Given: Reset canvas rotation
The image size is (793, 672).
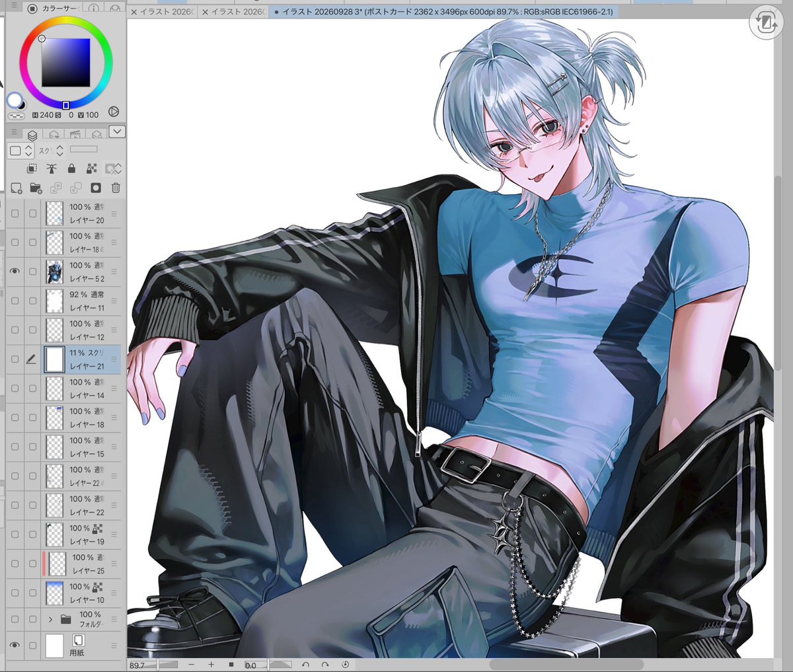Looking at the screenshot, I should (x=345, y=665).
